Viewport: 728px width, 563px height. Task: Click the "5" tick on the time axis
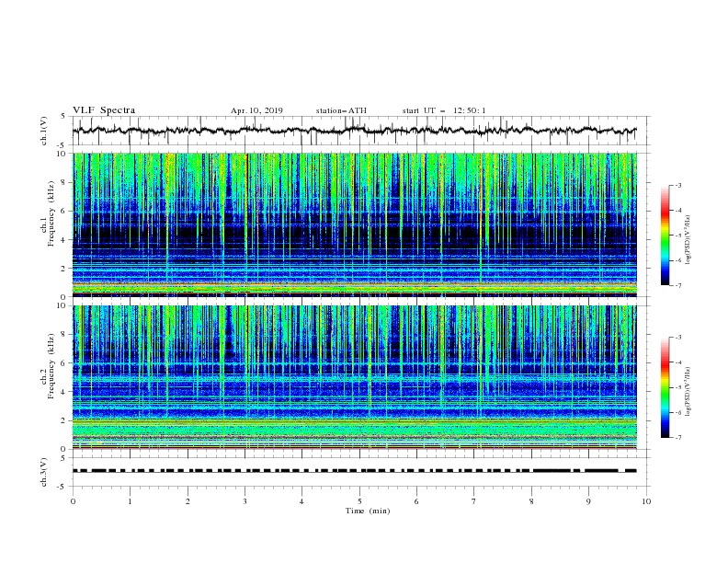359,501
